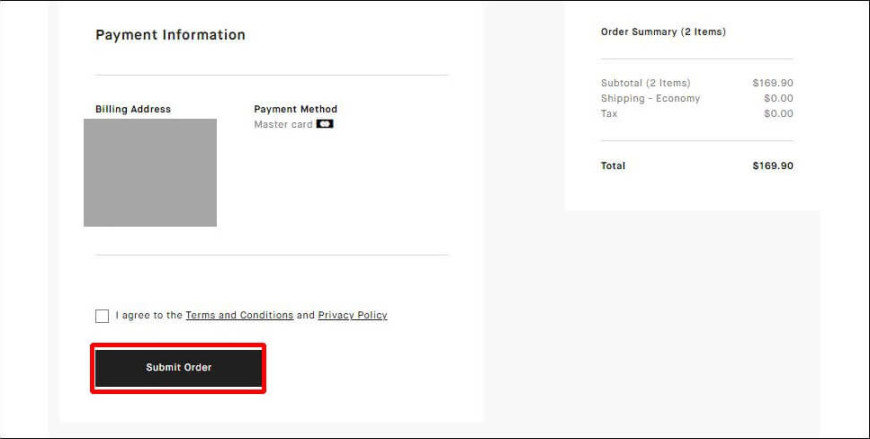Image resolution: width=870 pixels, height=439 pixels.
Task: Tick the agree to terms checkbox
Action: 102,316
